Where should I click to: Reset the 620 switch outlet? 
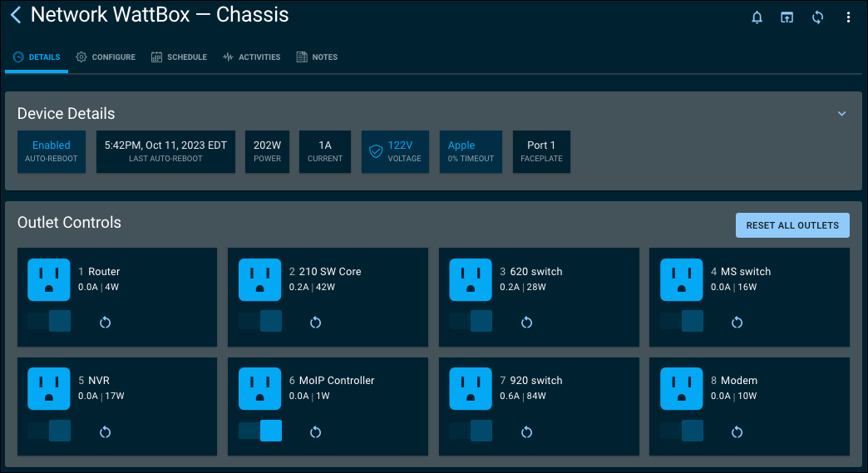[x=526, y=323]
